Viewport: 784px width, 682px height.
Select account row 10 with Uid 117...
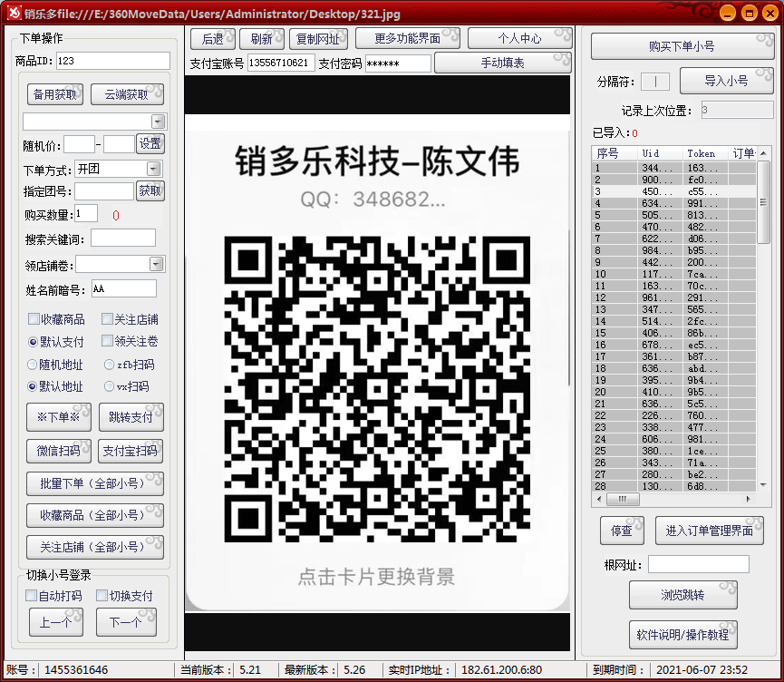674,274
